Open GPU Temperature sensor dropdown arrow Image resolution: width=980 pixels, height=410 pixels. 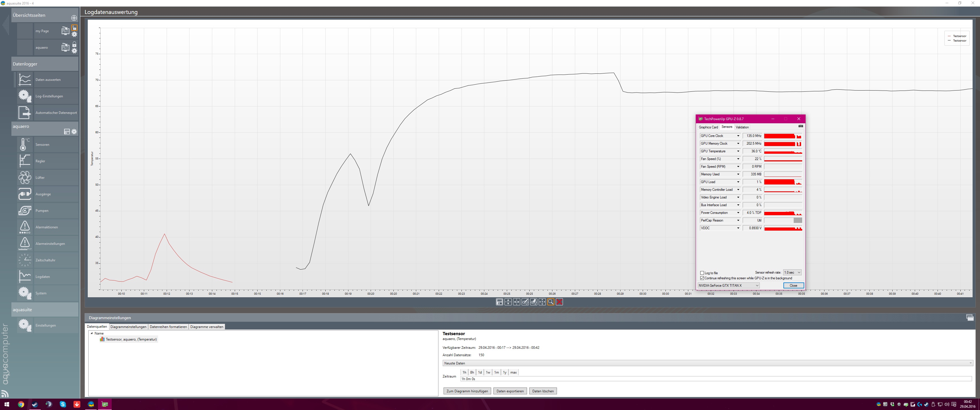click(x=738, y=151)
